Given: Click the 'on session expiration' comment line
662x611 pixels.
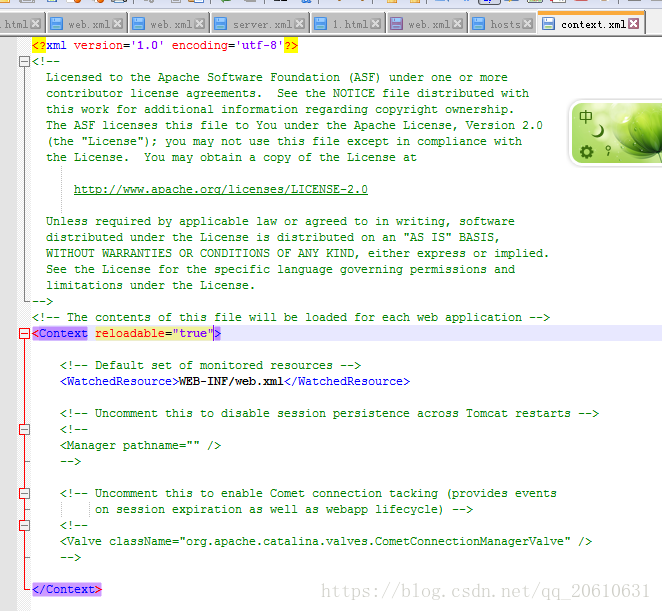Looking at the screenshot, I should [284, 509].
